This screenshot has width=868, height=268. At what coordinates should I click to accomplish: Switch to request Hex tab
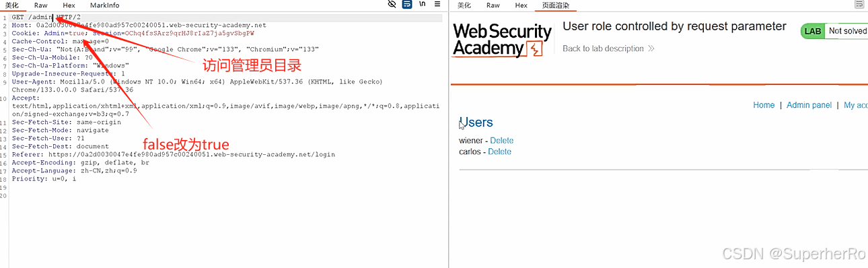69,5
